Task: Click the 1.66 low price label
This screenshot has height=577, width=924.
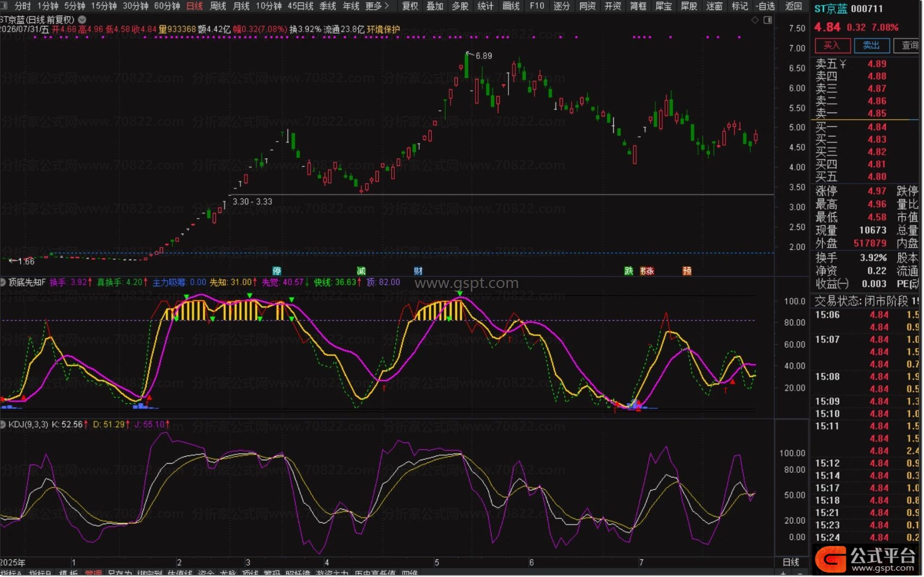Action: [26, 261]
